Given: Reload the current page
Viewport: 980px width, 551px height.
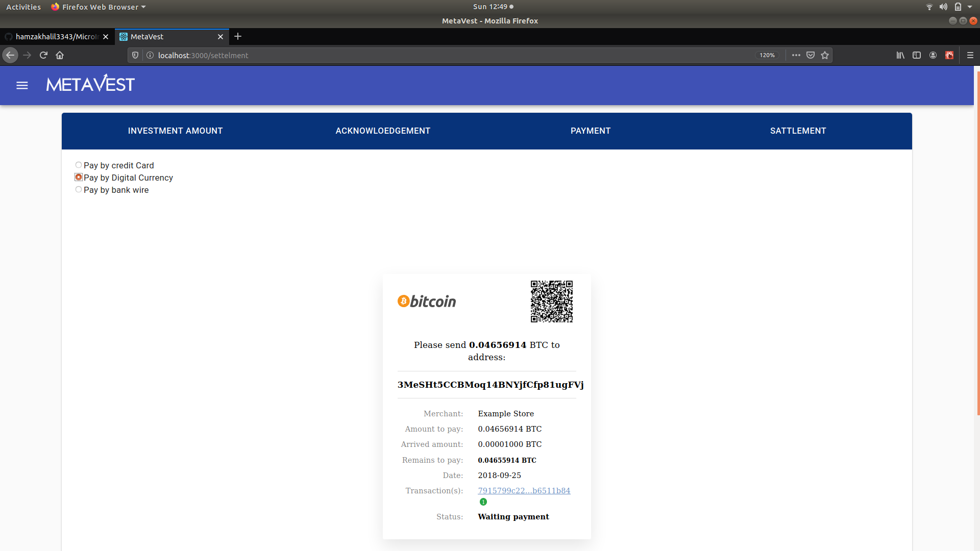Looking at the screenshot, I should (43, 55).
